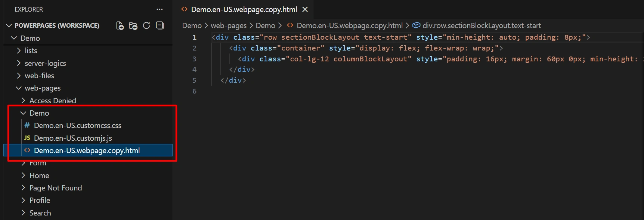The width and height of the screenshot is (644, 220).
Task: Close the Demo.en-US.webpage.copy.html tab
Action: 305,9
